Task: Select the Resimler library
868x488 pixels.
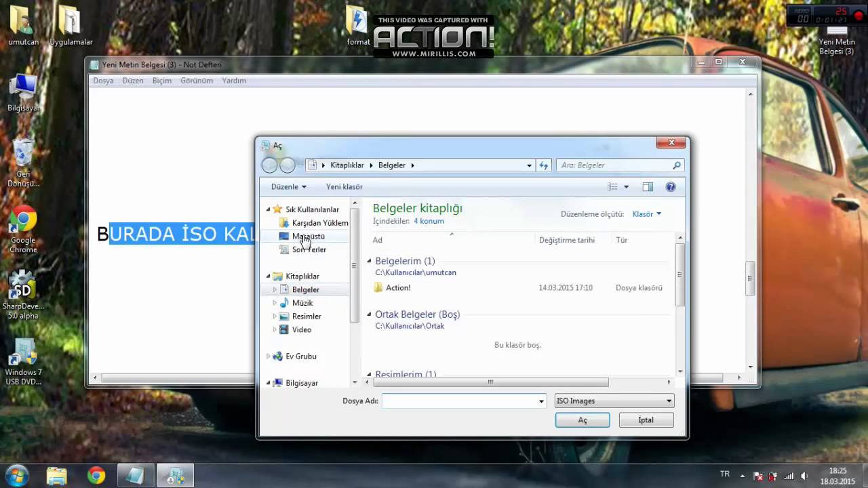Action: (x=306, y=317)
